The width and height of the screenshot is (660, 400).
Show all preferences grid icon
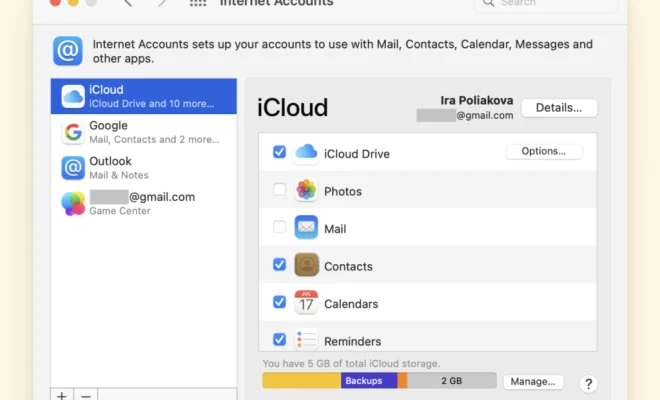click(198, 3)
